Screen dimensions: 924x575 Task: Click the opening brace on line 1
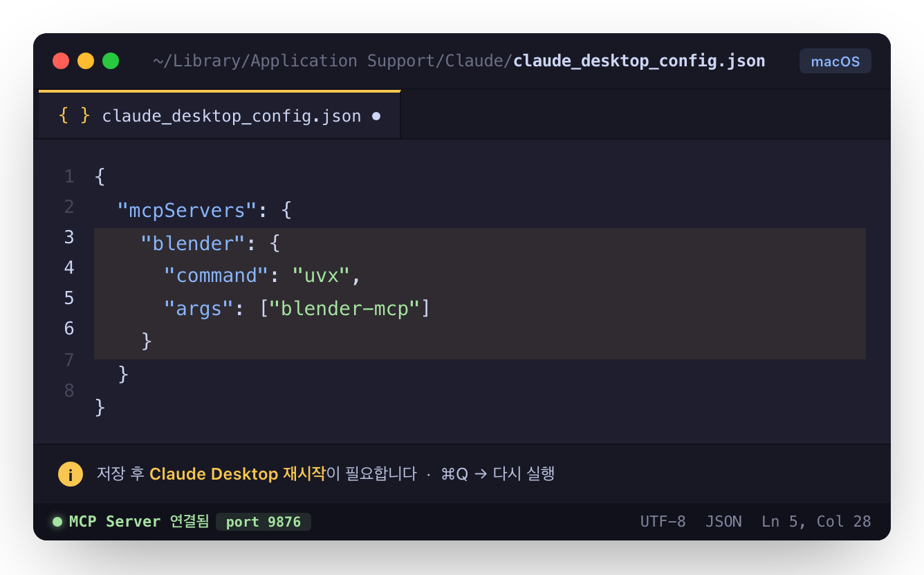click(x=100, y=178)
